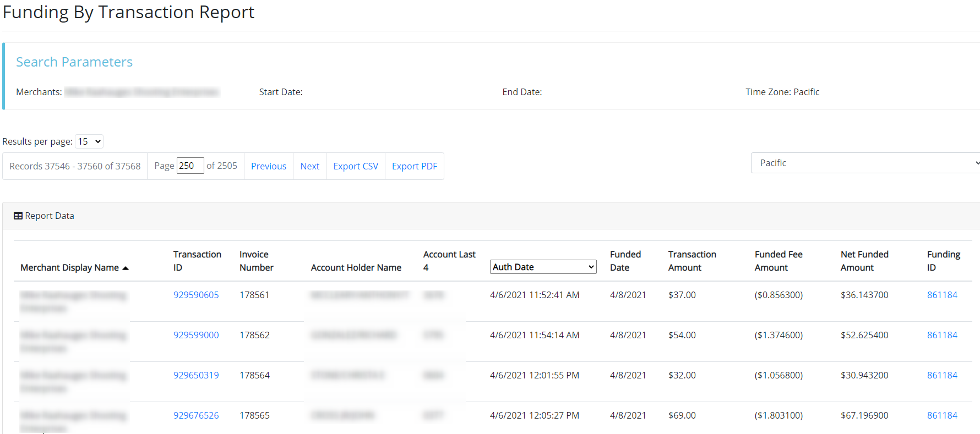Select transaction amount $32.00
This screenshot has width=980, height=434.
click(682, 375)
